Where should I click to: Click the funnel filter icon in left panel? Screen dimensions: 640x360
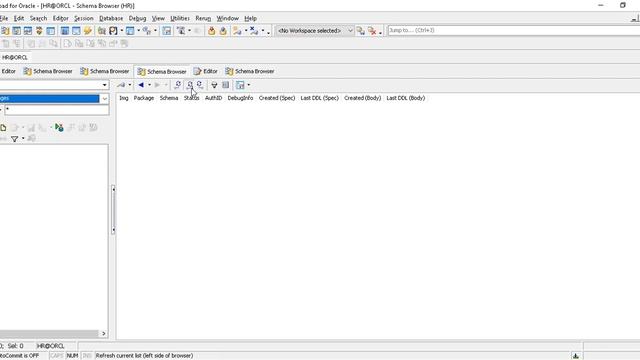(x=15, y=139)
